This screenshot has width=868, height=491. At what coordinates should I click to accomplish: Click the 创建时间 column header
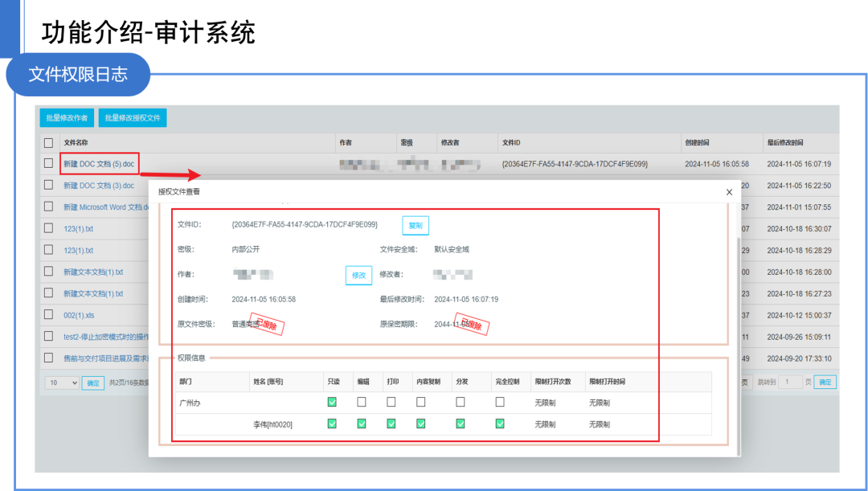[697, 143]
